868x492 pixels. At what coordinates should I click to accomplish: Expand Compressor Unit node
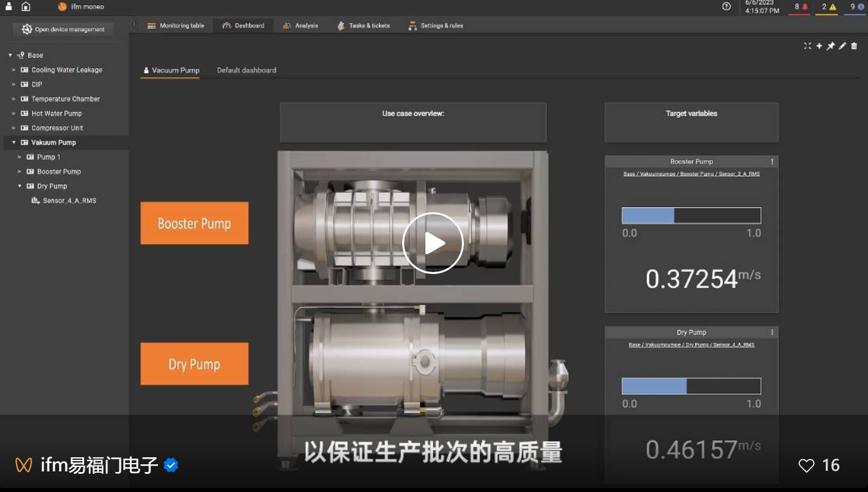pos(13,128)
